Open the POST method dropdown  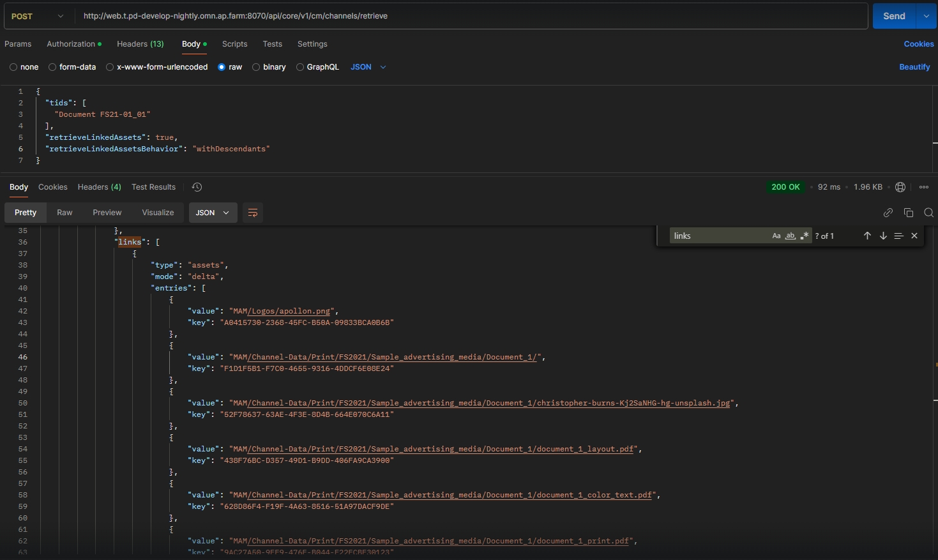click(37, 16)
